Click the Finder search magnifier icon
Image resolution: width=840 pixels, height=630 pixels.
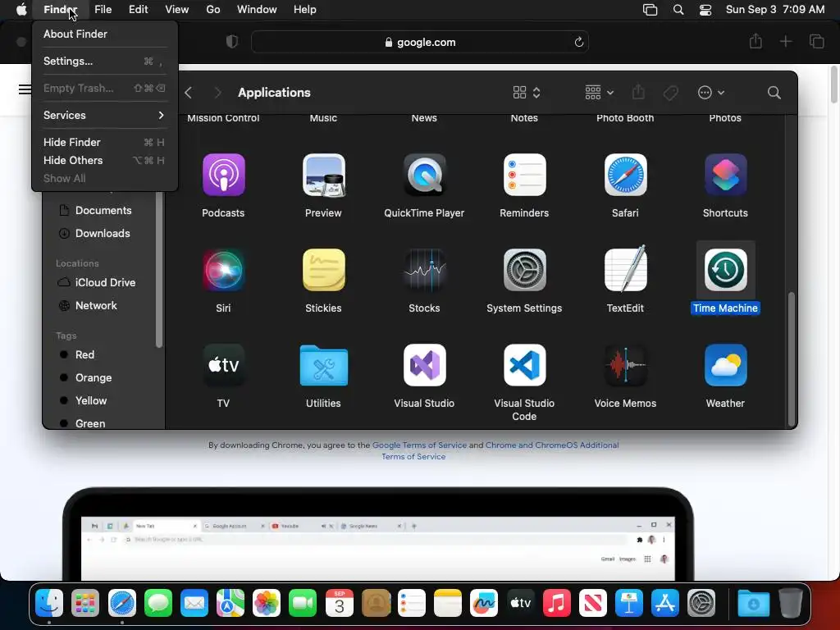774,93
